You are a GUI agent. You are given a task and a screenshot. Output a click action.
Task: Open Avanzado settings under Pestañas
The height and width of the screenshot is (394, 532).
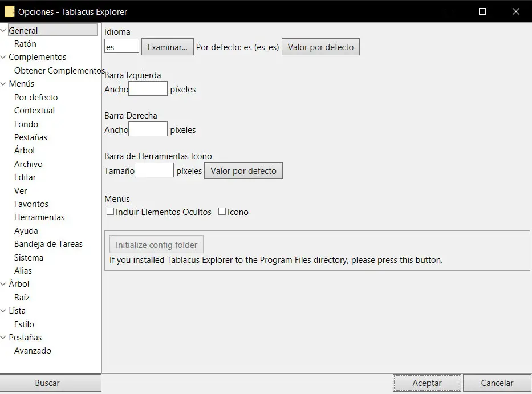tap(33, 351)
